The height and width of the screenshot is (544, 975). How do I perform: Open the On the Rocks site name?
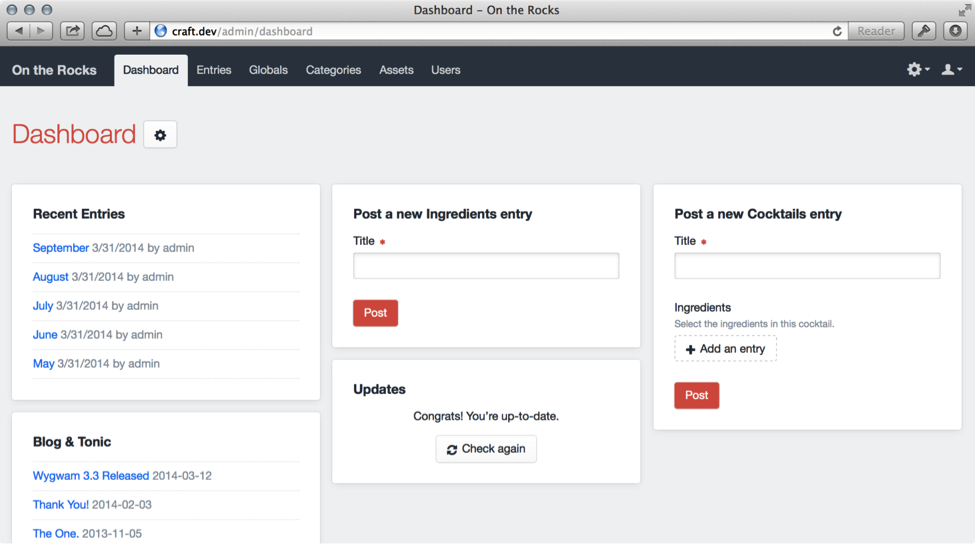pyautogui.click(x=54, y=70)
